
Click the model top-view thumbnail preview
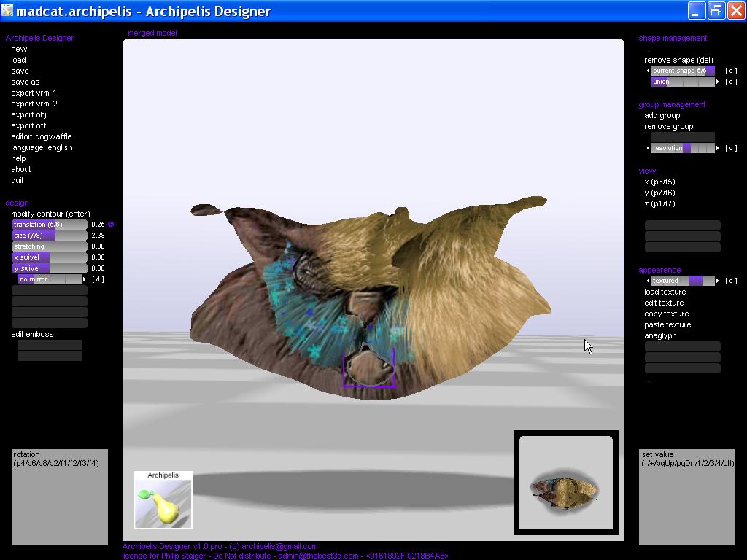[566, 483]
